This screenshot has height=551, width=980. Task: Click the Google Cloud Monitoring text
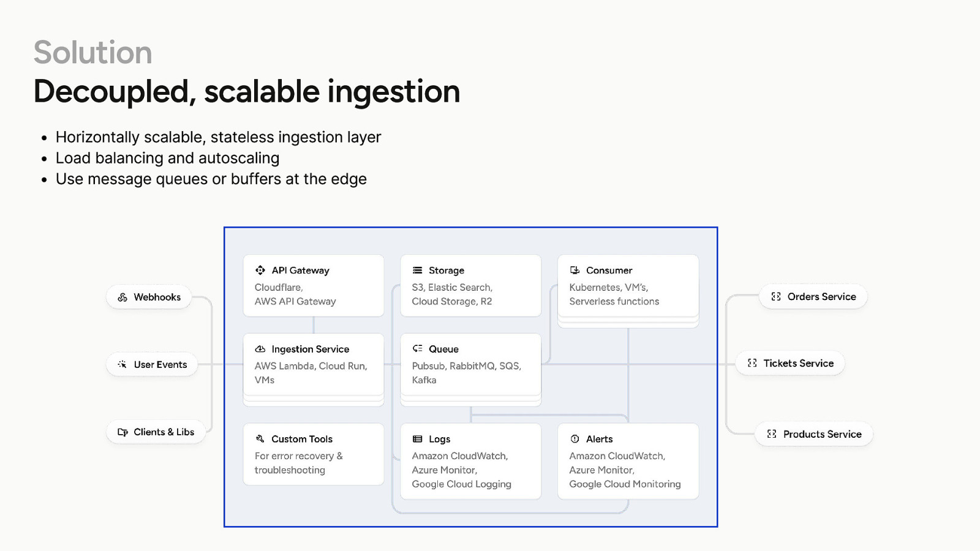pyautogui.click(x=625, y=484)
